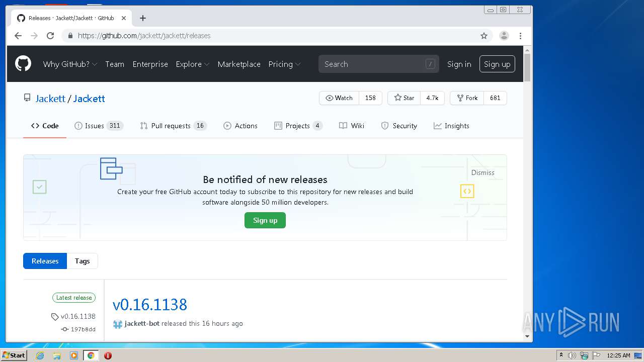
Task: Expand the Pricing dropdown
Action: tap(284, 64)
